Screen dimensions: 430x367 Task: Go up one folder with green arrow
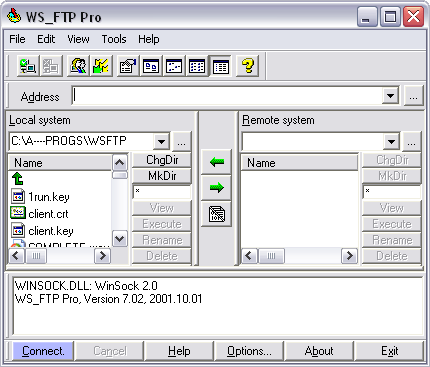coord(17,179)
